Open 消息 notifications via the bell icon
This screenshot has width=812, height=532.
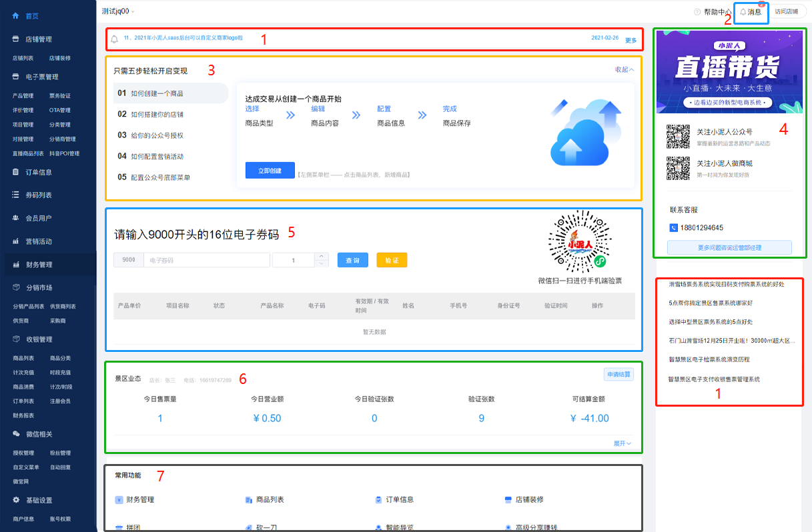coord(743,12)
